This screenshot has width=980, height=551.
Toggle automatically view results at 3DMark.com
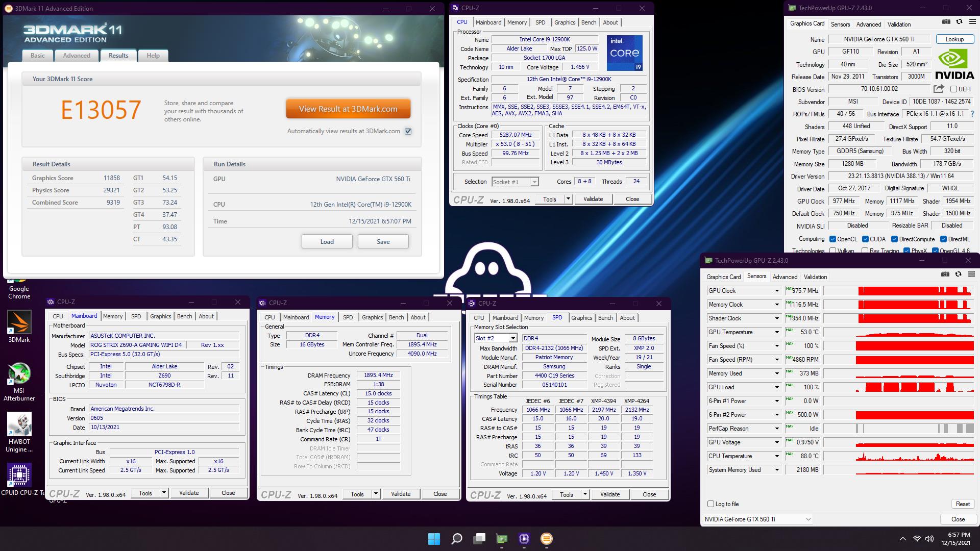(x=408, y=131)
